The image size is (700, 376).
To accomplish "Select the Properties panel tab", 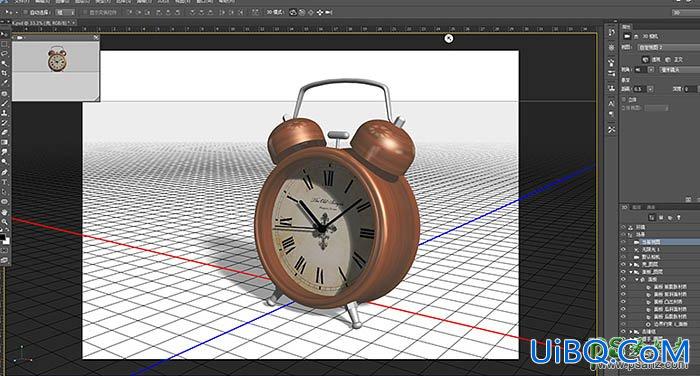I will [626, 27].
